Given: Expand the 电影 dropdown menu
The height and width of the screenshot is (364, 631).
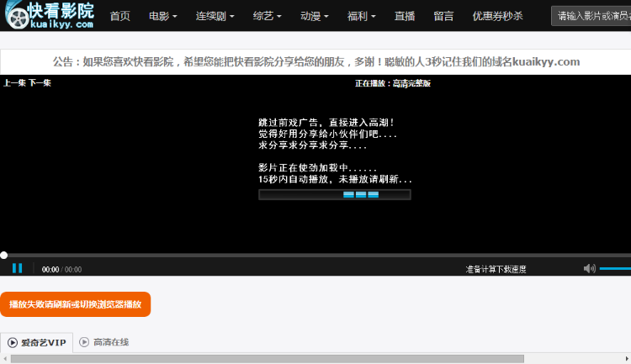Looking at the screenshot, I should pyautogui.click(x=162, y=16).
